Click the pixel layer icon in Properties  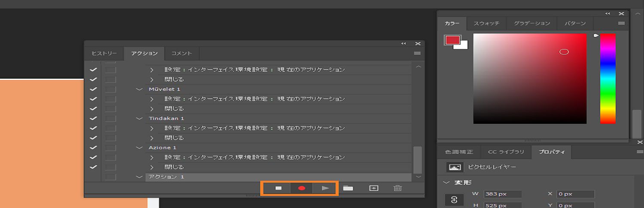[x=455, y=167]
